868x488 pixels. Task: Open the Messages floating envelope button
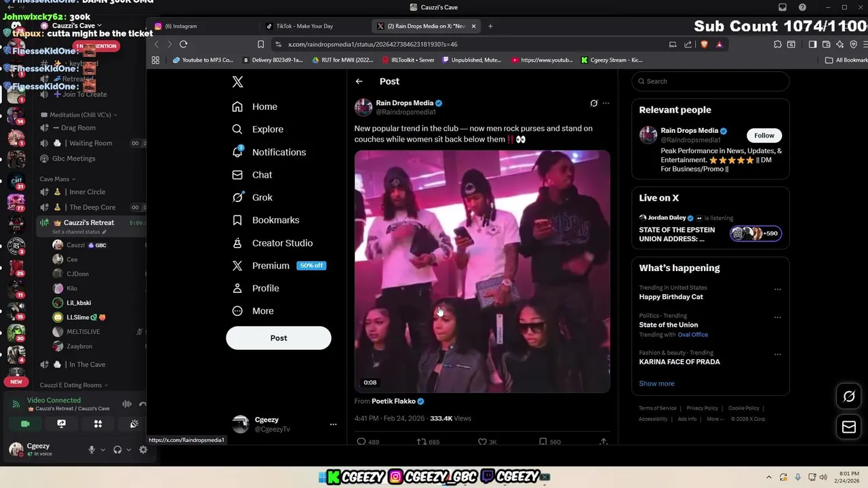click(849, 427)
